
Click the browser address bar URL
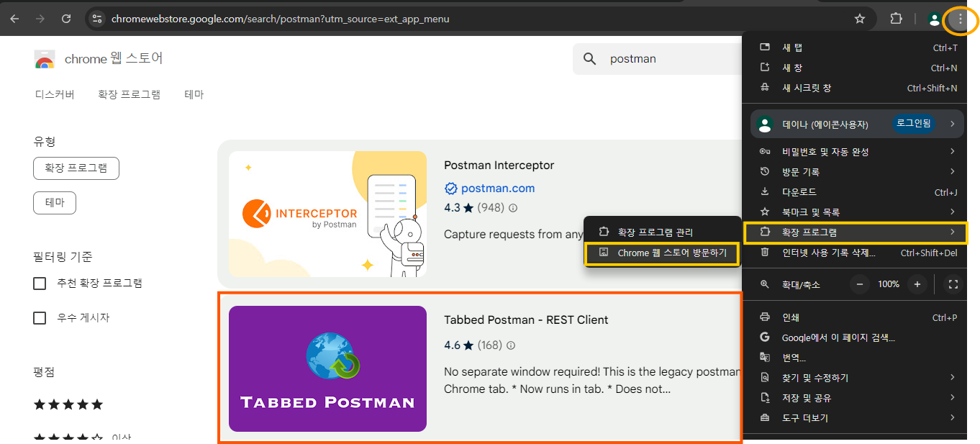click(x=281, y=19)
